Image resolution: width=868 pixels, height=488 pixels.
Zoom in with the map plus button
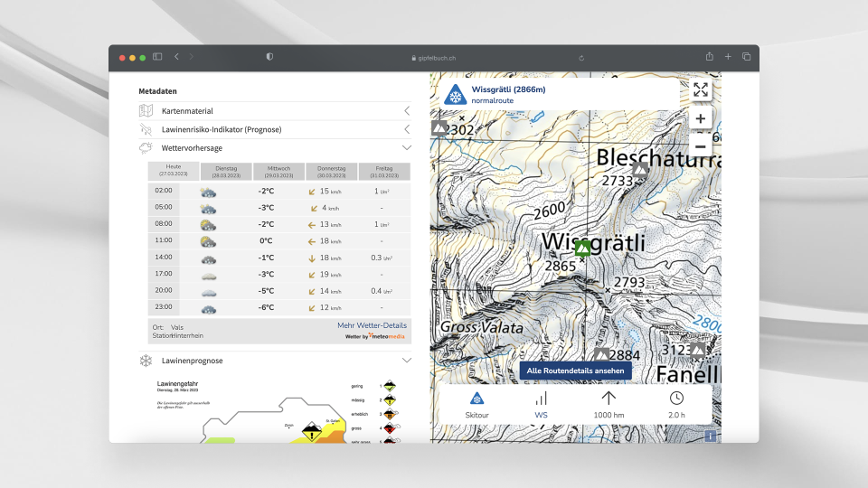coord(701,118)
